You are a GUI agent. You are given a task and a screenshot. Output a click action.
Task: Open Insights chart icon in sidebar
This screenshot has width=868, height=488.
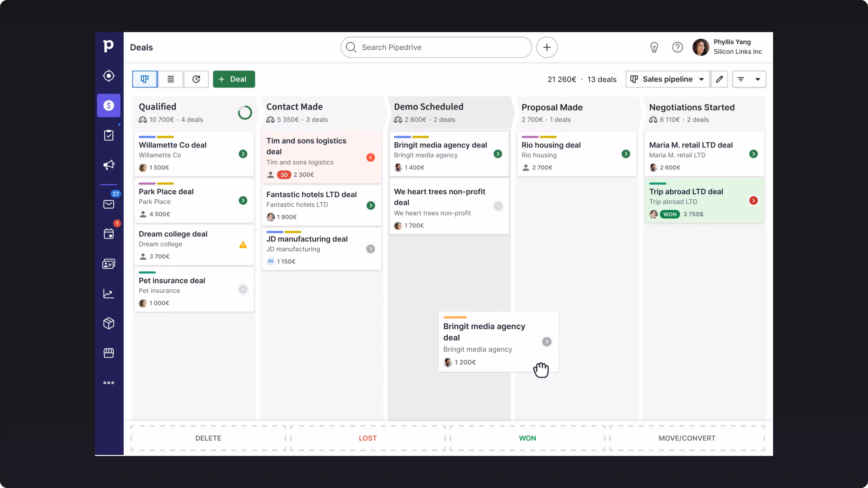(108, 293)
